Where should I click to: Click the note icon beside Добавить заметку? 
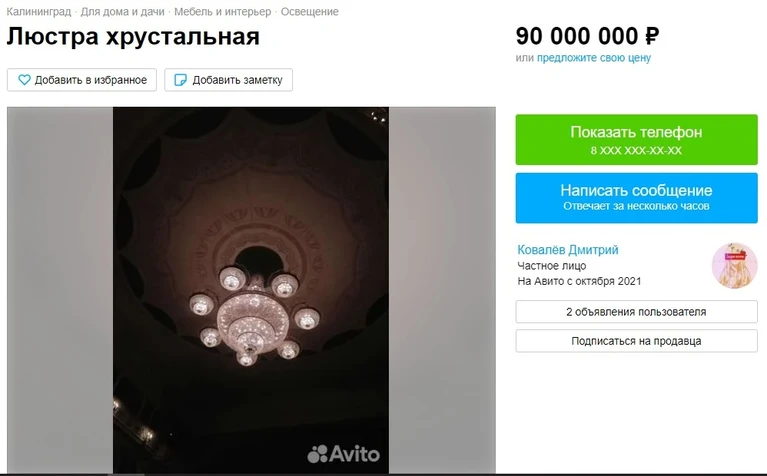pyautogui.click(x=180, y=80)
